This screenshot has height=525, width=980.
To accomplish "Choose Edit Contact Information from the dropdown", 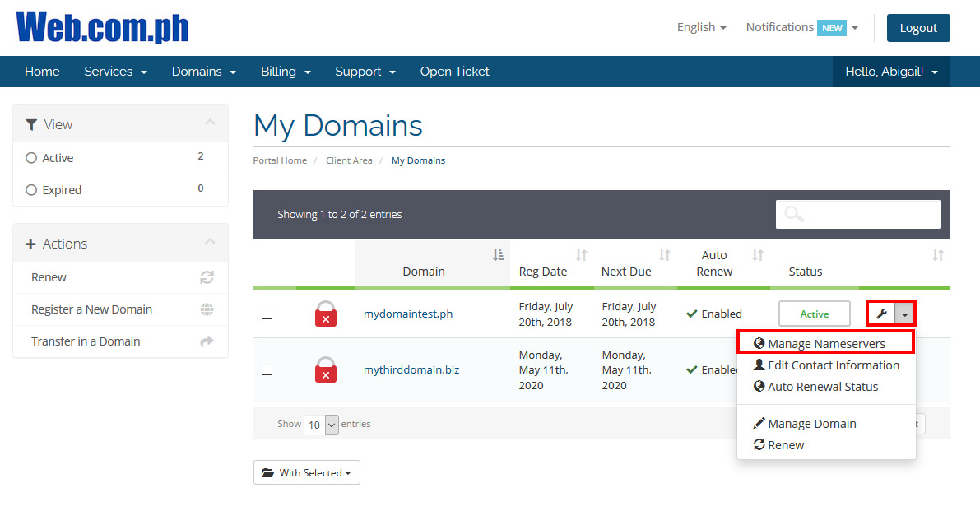I will (x=826, y=365).
